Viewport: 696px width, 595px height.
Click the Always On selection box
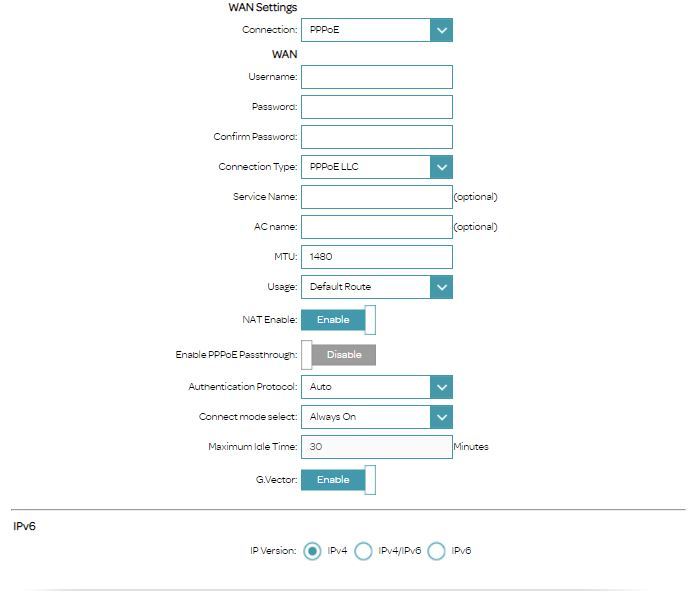coord(376,417)
